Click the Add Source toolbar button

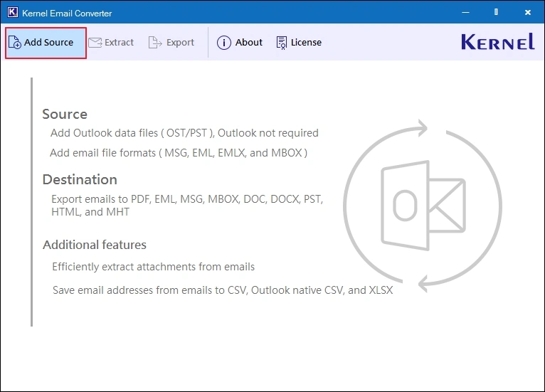[x=46, y=43]
